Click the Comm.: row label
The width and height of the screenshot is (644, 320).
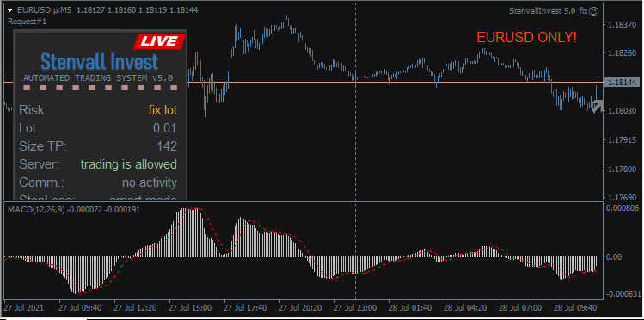coord(41,182)
